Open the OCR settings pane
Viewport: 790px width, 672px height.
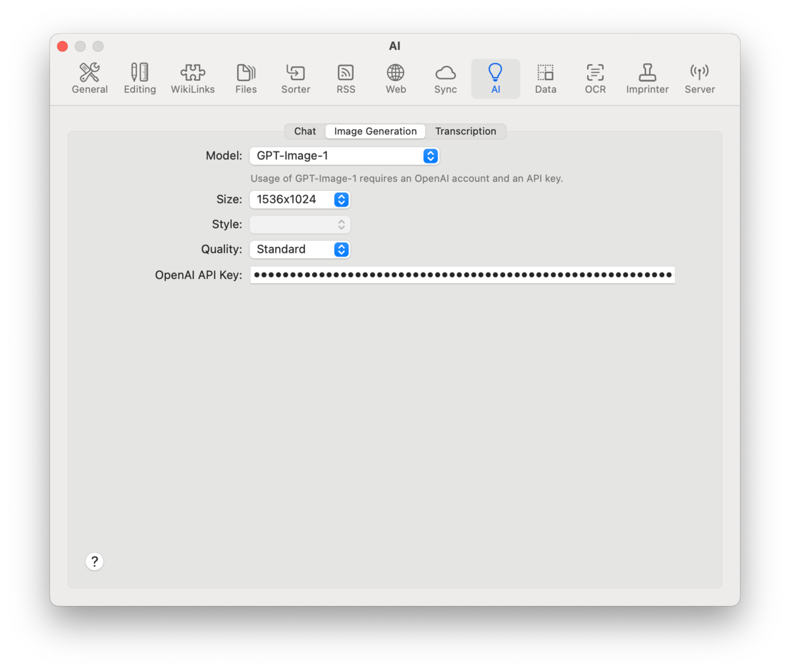[595, 78]
